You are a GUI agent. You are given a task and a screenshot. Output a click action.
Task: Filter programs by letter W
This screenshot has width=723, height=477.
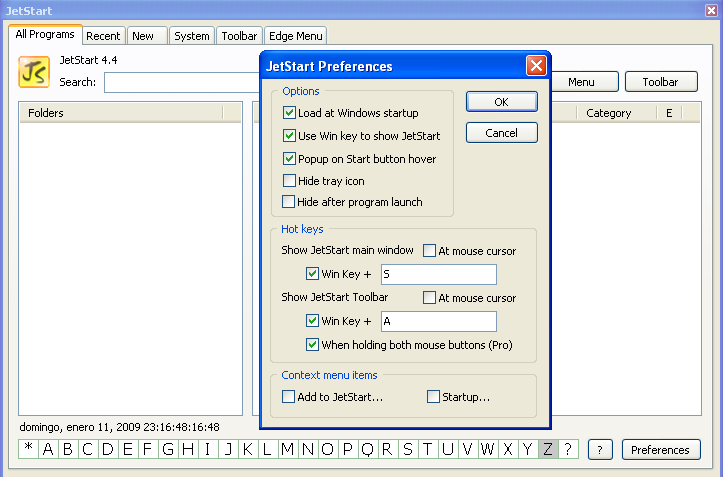[487, 449]
